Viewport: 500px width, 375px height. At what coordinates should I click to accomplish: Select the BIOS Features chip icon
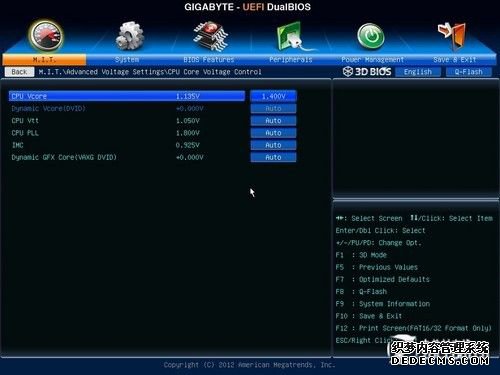[x=211, y=35]
